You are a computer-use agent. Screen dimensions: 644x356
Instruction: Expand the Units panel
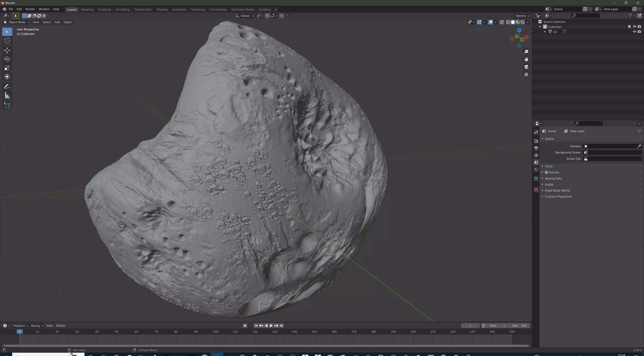[x=549, y=166]
